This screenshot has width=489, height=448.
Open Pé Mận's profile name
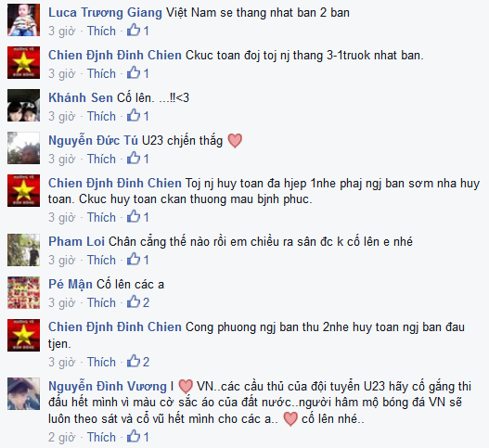click(x=71, y=285)
